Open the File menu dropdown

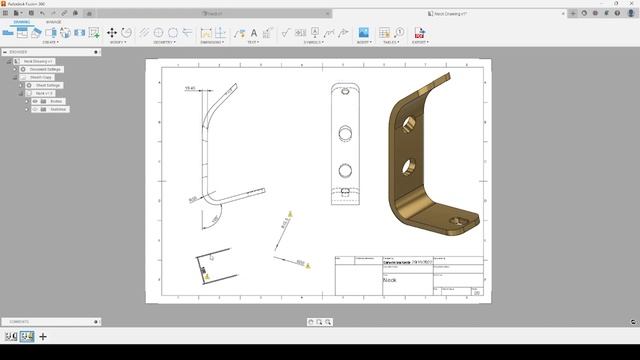[17, 13]
